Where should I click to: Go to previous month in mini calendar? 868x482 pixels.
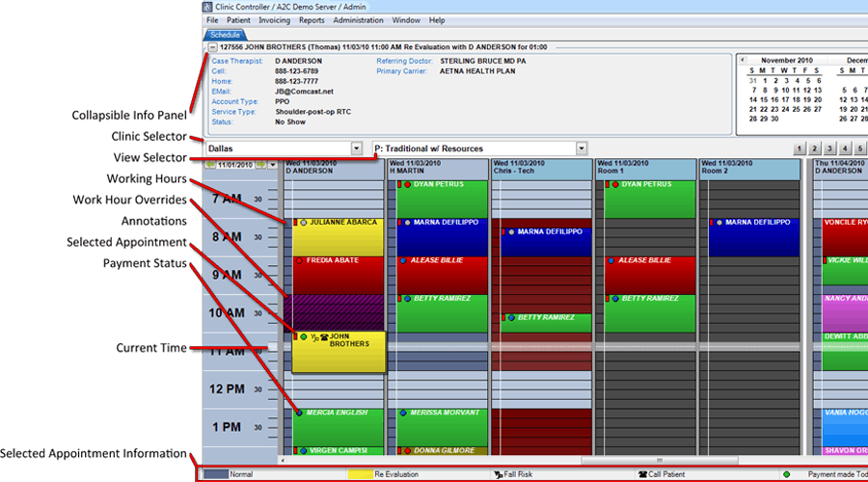tap(743, 60)
